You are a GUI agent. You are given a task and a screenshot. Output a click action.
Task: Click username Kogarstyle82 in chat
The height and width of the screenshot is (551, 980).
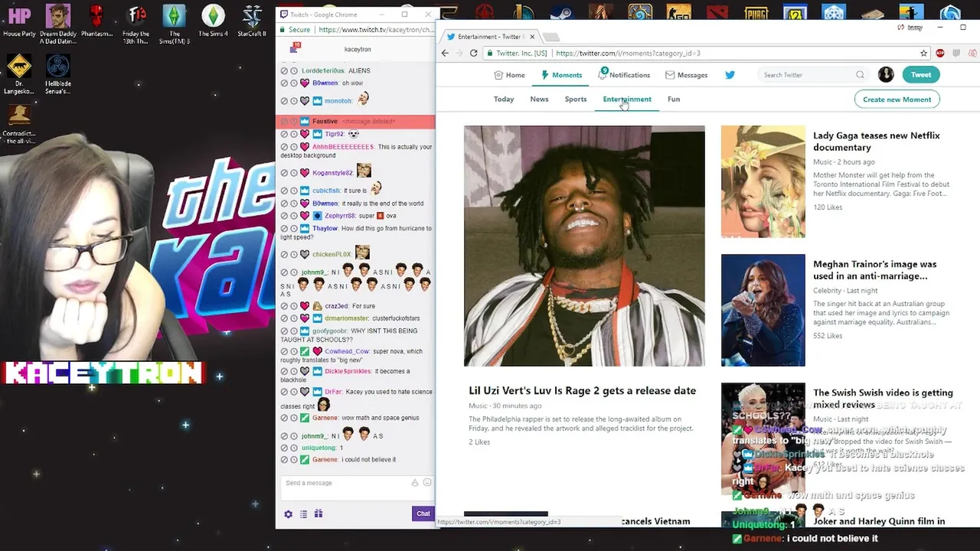(x=332, y=173)
